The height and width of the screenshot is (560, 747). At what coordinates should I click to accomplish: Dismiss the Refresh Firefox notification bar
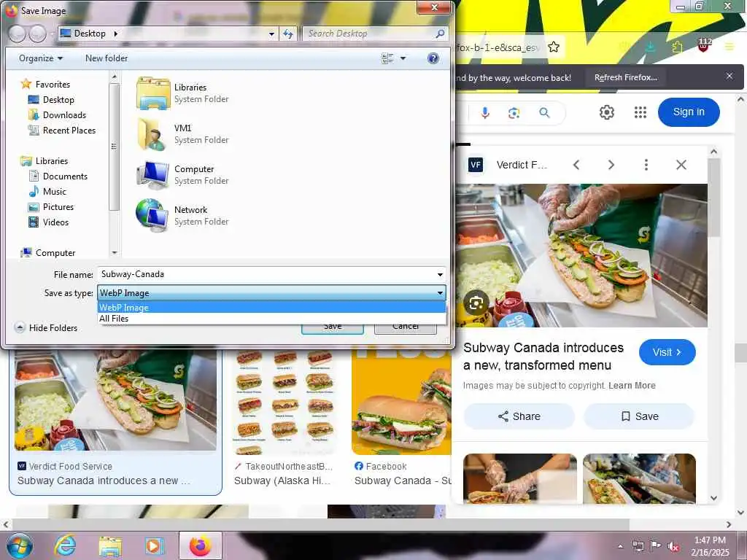(x=729, y=76)
